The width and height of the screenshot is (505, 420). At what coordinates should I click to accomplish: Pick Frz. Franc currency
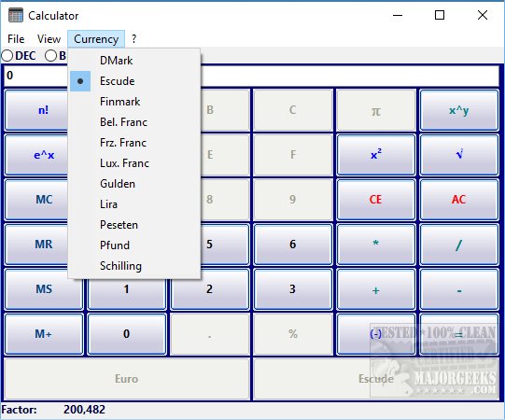(x=134, y=143)
